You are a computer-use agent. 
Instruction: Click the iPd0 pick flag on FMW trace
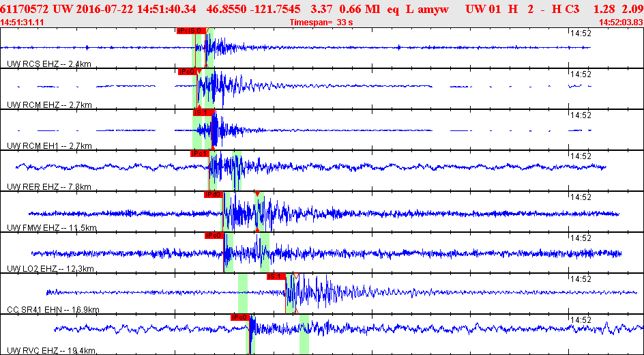(213, 195)
